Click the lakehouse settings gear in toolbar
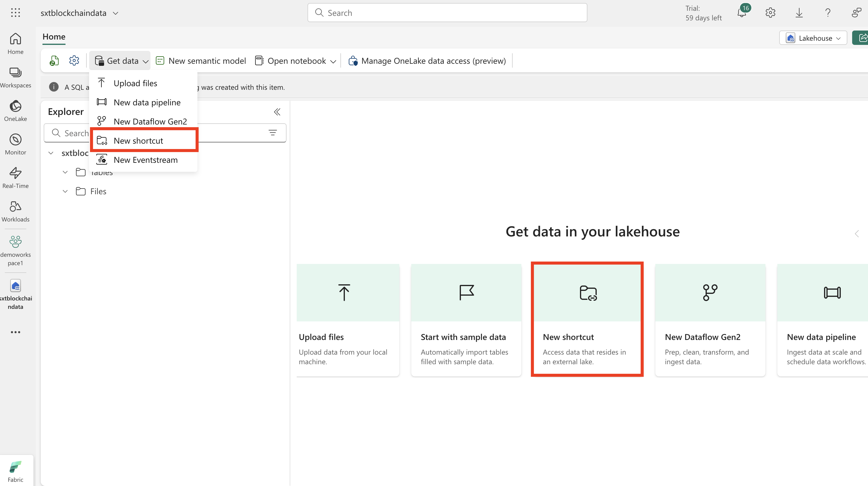Image resolution: width=868 pixels, height=486 pixels. click(x=74, y=61)
